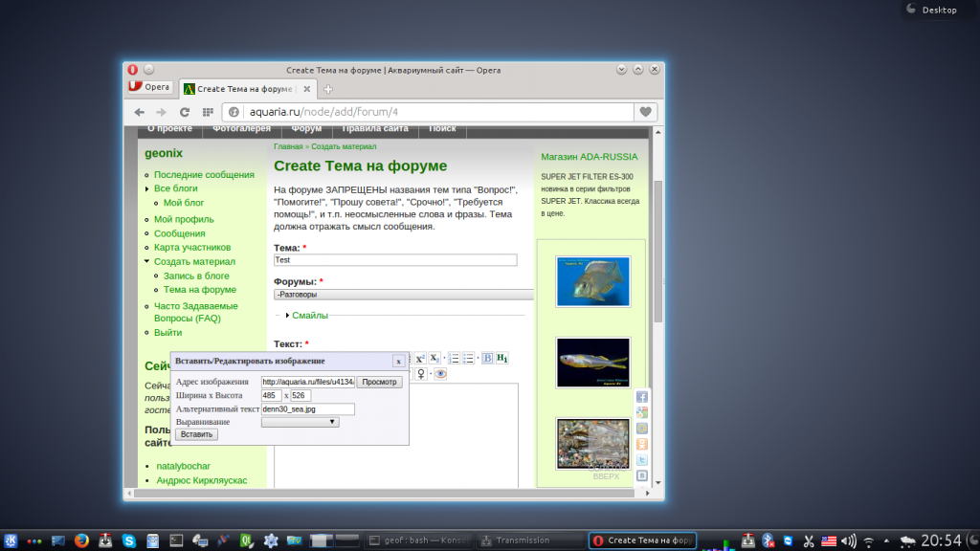
Task: Share the page on Twitter
Action: point(642,460)
